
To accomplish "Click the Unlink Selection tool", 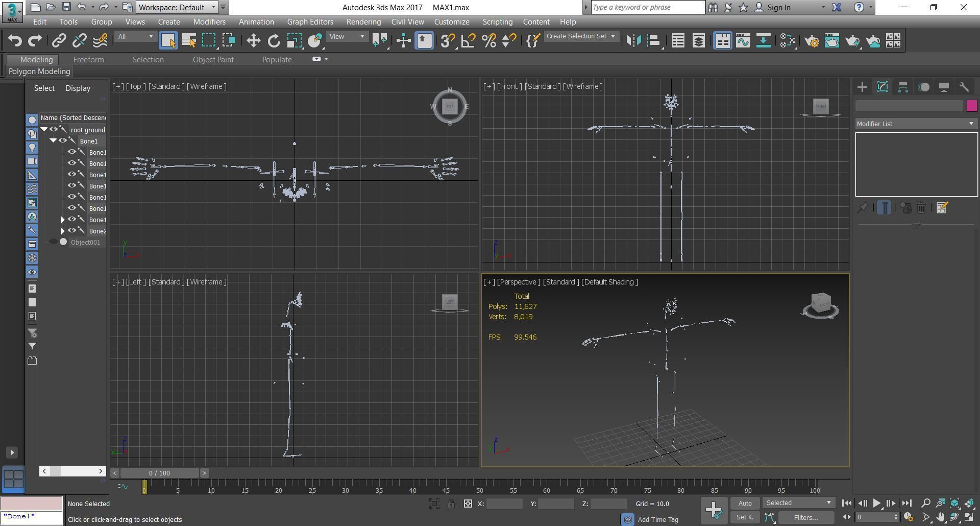I will (80, 41).
